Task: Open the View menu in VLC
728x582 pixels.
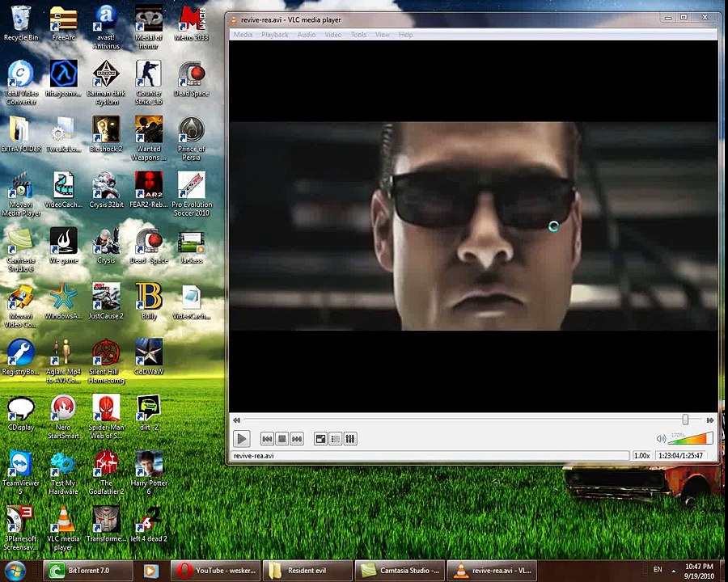Action: [383, 34]
